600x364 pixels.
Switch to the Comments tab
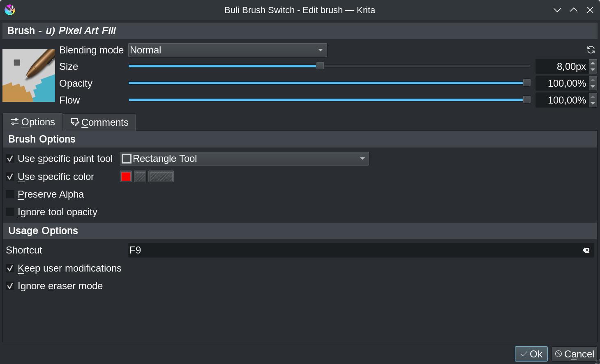[99, 122]
